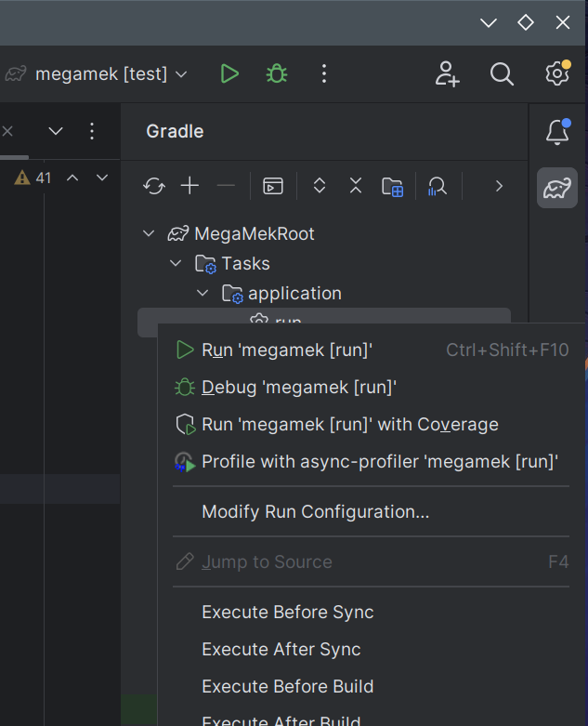This screenshot has width=588, height=726.
Task: Choose Execute Before Sync menu item
Action: click(287, 613)
